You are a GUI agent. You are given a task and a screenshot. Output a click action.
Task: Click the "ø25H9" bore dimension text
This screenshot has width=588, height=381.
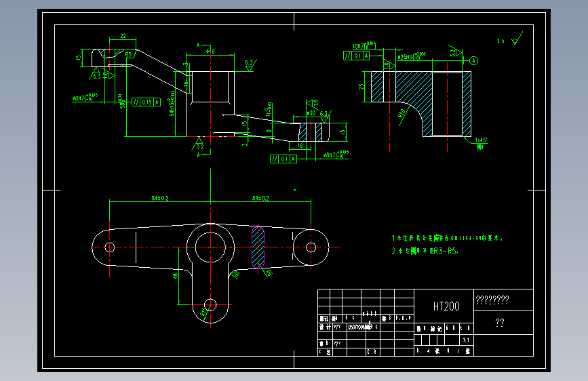[412, 57]
